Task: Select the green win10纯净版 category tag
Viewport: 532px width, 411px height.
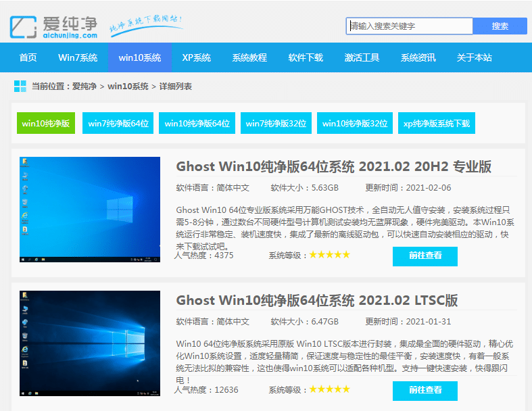Action: coord(46,123)
